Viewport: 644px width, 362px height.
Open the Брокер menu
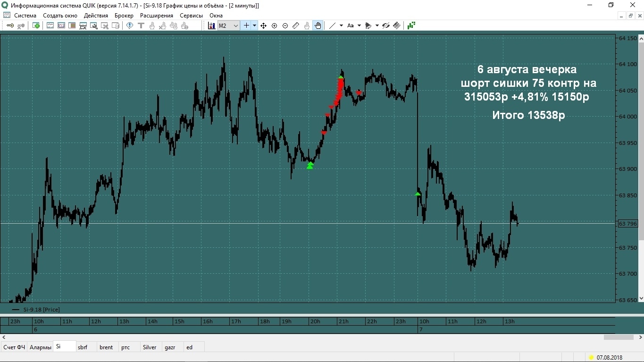(124, 16)
